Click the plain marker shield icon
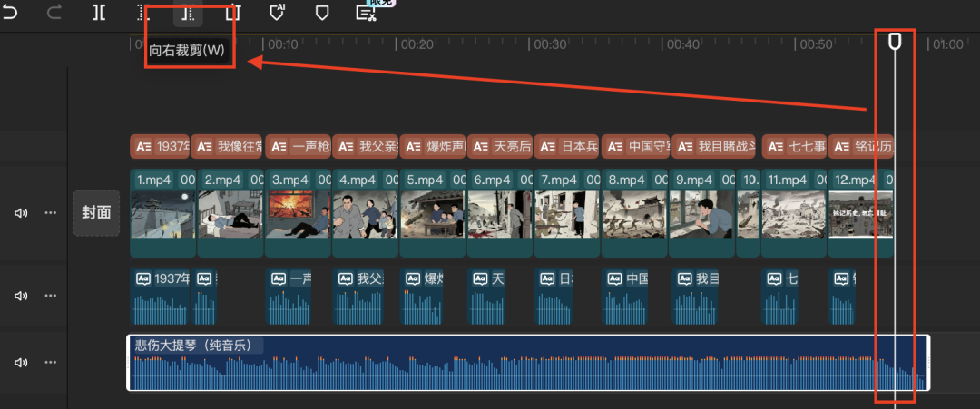 321,12
